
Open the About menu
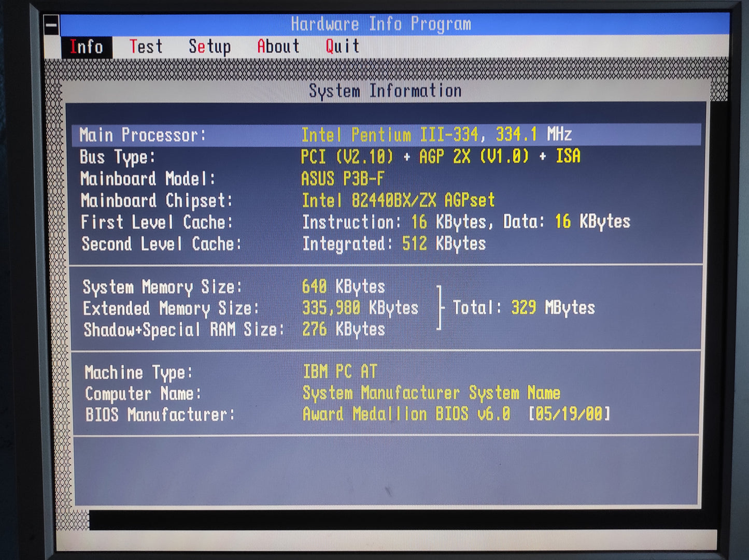pyautogui.click(x=278, y=47)
